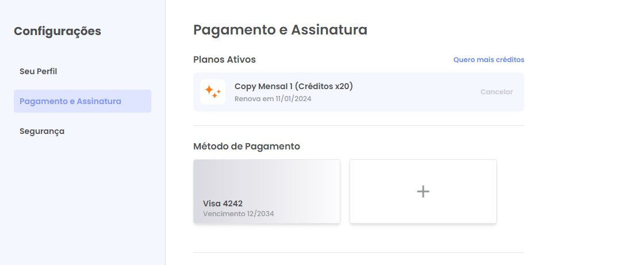Cancel the Copy Mensal 1 plan
The width and height of the screenshot is (644, 265).
coord(497,92)
